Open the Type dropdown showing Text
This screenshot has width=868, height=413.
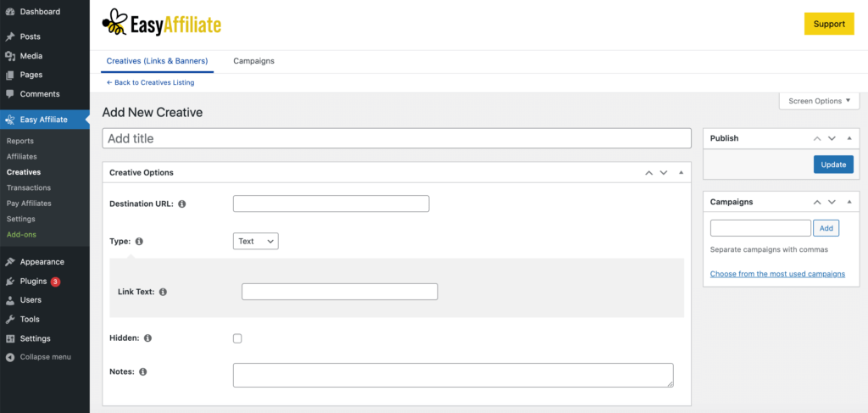(x=256, y=242)
